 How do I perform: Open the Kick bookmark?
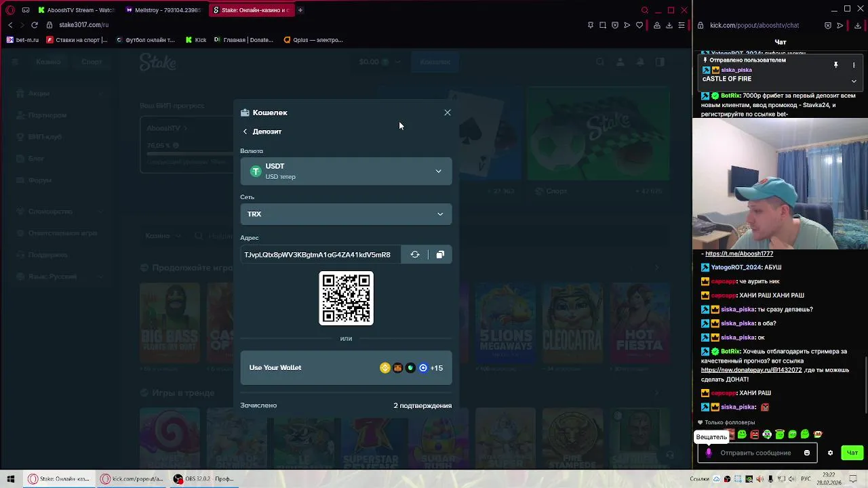tap(196, 40)
